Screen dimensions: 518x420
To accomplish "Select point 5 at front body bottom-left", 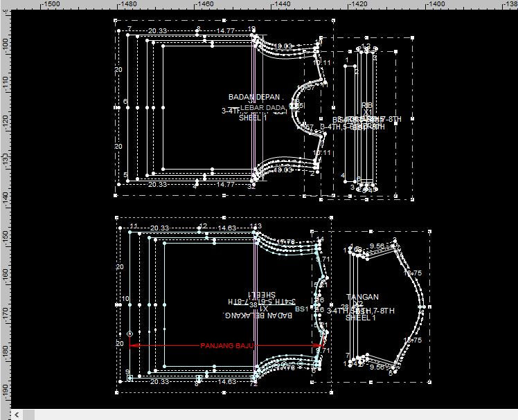I will point(126,176).
